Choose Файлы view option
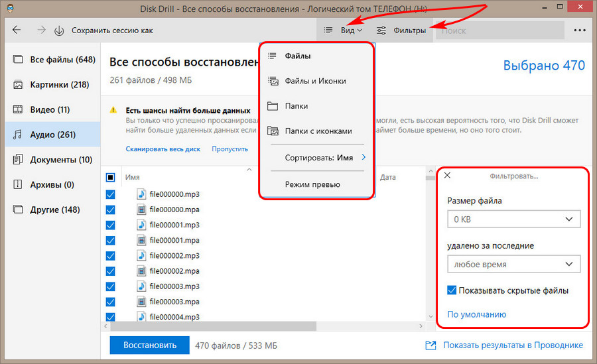597x364 pixels. [x=317, y=56]
